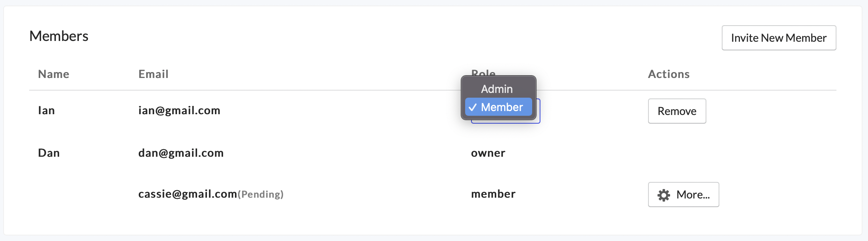The image size is (868, 241).
Task: Open More... actions for cassie's invite
Action: 684,195
